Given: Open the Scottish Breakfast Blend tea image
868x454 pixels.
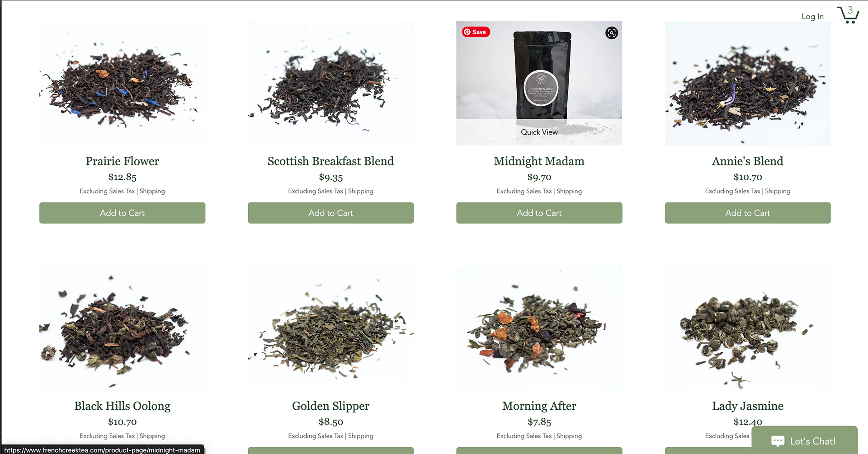Looking at the screenshot, I should [330, 83].
